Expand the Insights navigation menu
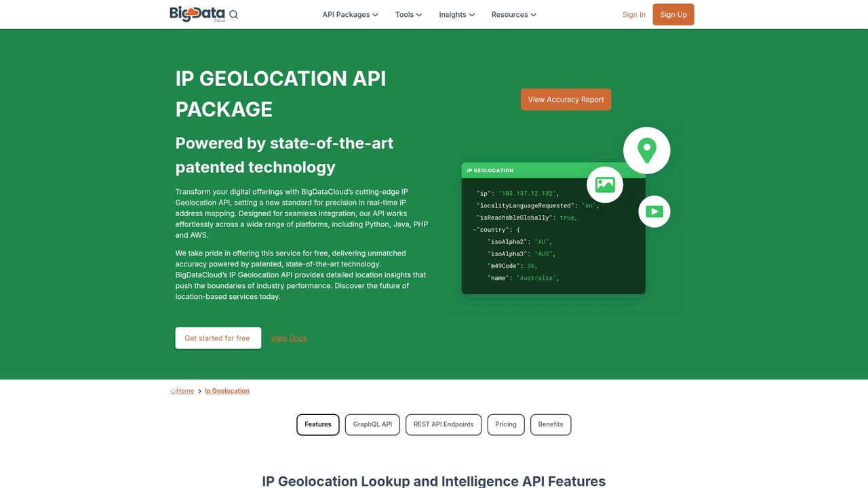Image resolution: width=868 pixels, height=488 pixels. (456, 14)
